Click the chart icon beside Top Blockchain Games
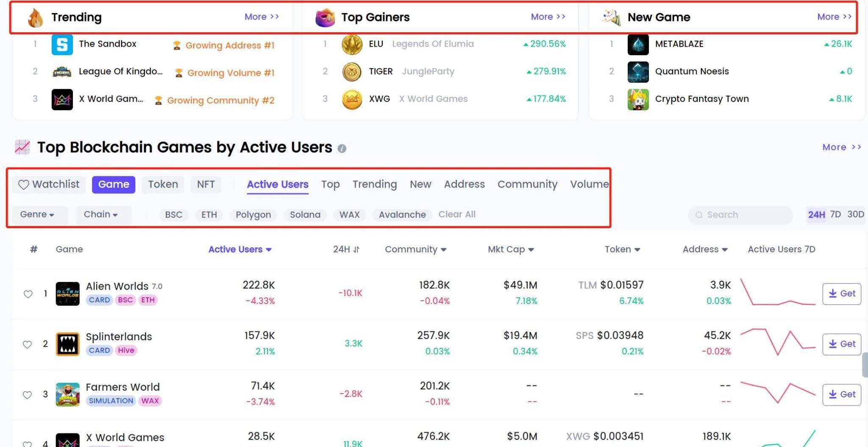868x447 pixels. (22, 147)
